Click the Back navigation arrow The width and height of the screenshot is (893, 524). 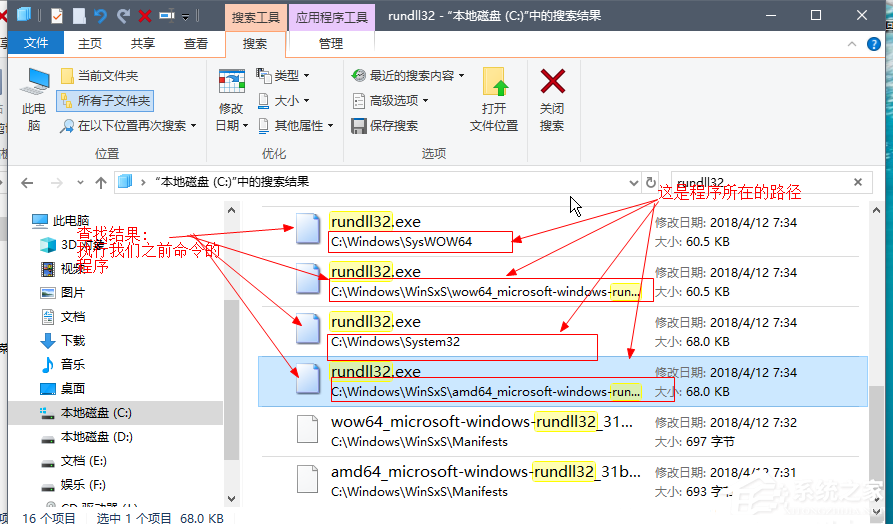point(27,182)
